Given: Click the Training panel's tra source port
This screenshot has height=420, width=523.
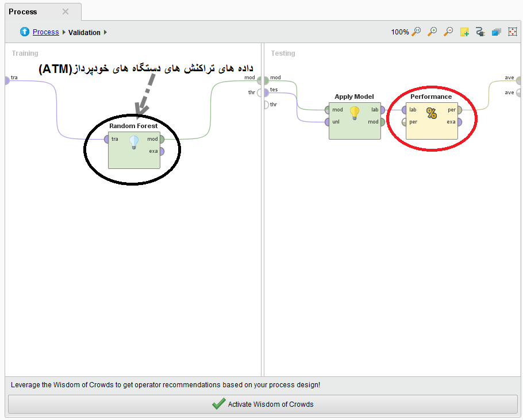Looking at the screenshot, I should click(x=7, y=80).
